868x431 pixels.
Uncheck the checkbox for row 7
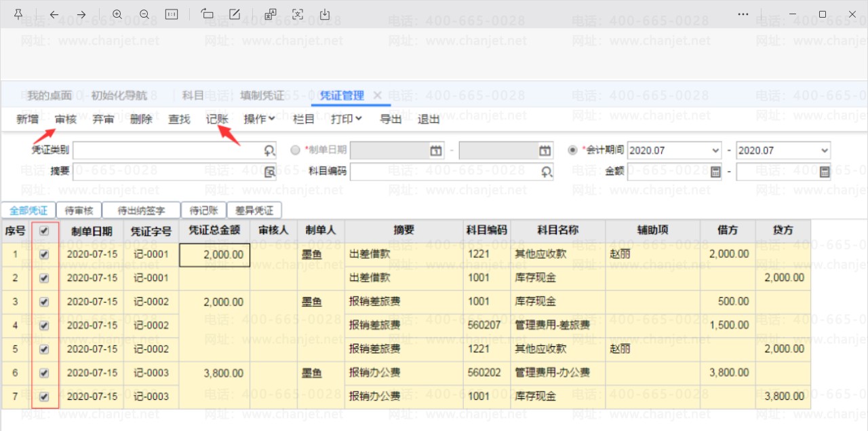(x=44, y=397)
